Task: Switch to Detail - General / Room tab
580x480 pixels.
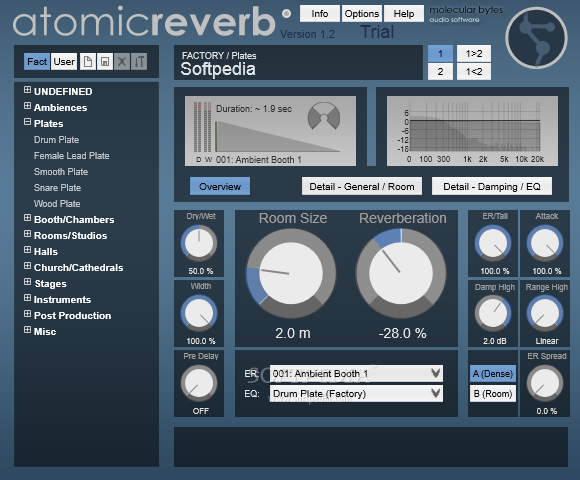Action: click(362, 186)
